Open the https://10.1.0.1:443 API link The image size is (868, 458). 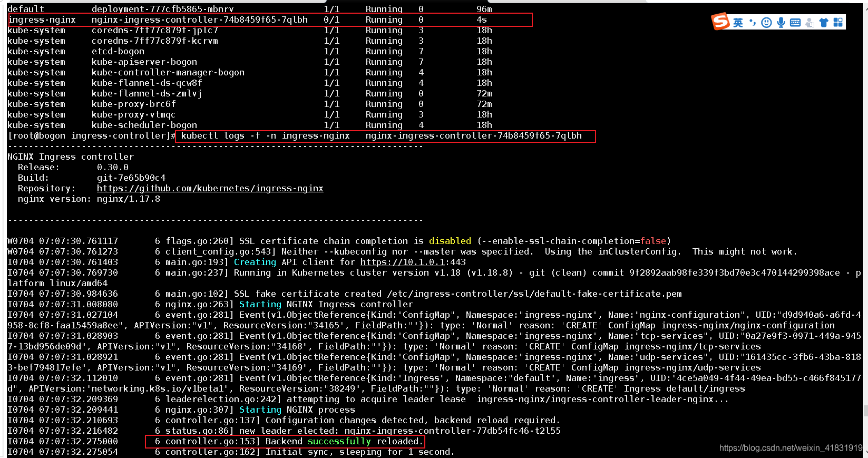coord(413,262)
